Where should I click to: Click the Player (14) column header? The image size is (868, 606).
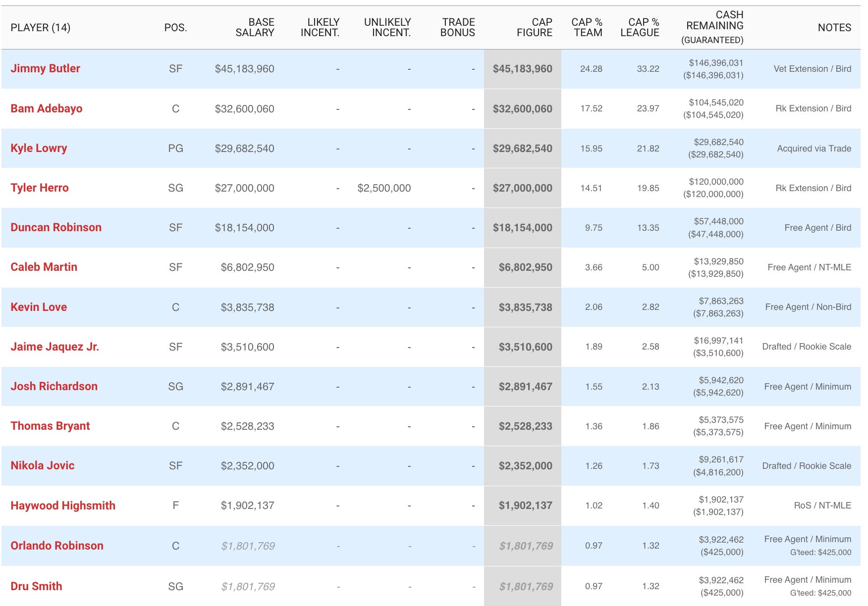(41, 28)
